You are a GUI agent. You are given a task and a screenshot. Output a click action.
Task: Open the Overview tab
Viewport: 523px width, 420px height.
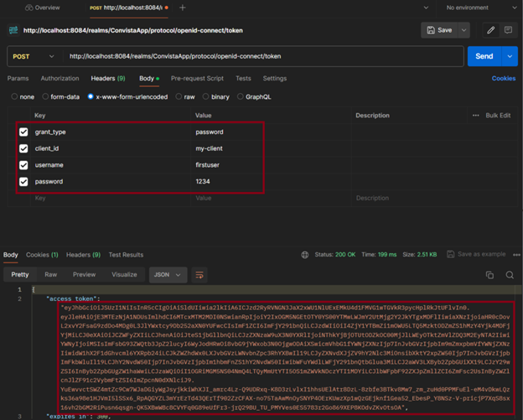point(43,8)
